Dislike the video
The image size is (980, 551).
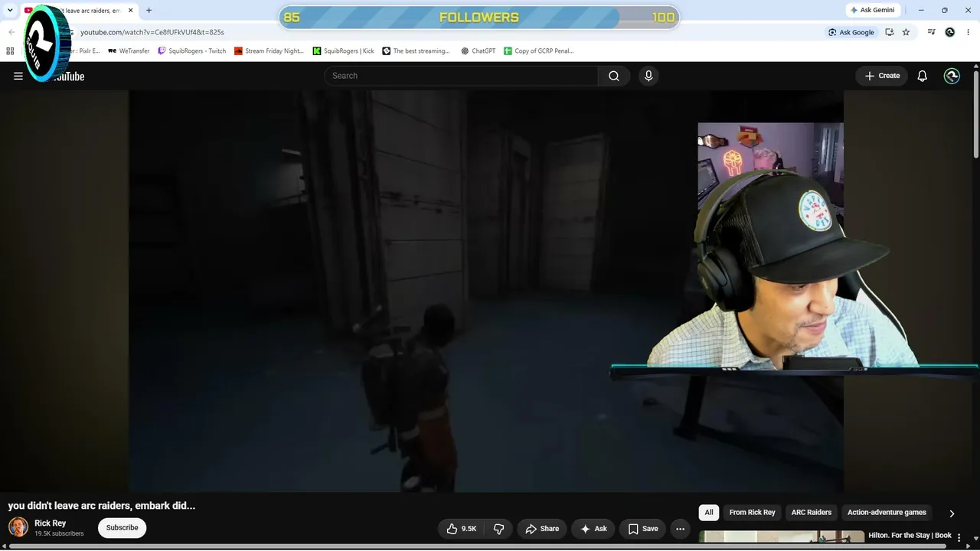click(x=498, y=529)
